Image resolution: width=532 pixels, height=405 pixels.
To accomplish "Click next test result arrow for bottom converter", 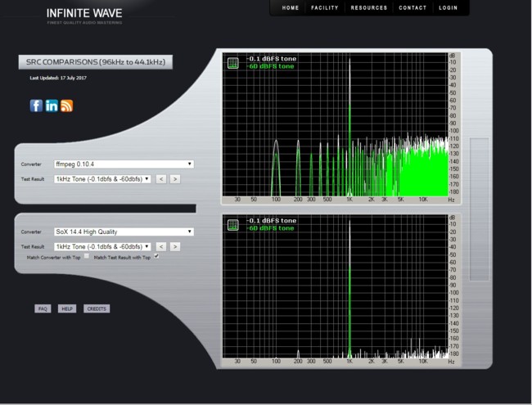I will coord(175,246).
